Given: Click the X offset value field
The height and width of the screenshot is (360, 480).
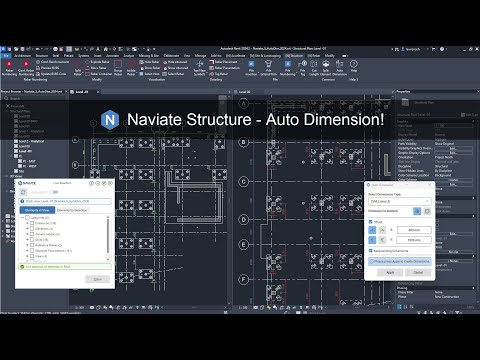Looking at the screenshot, I should coord(414,230).
